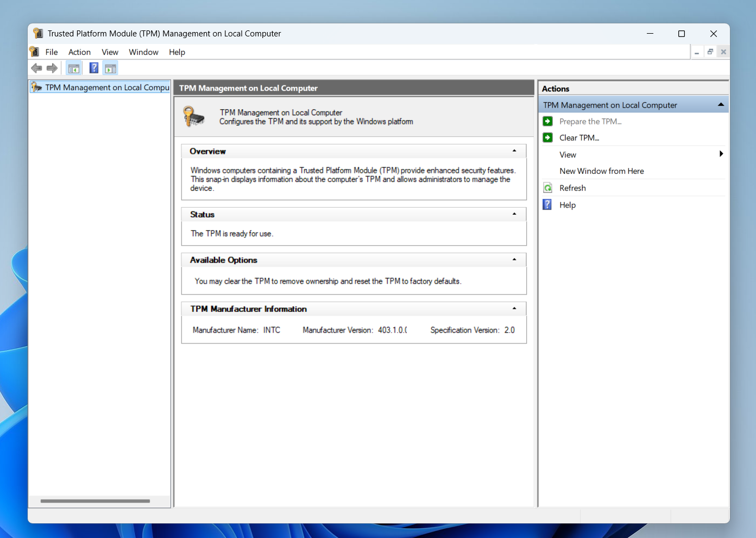Click the blue Help toolbar icon

[94, 68]
